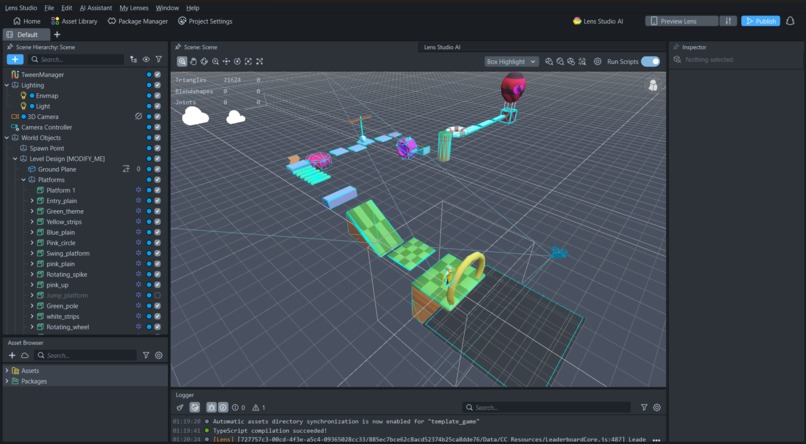Image resolution: width=806 pixels, height=444 pixels.
Task: Toggle the Run Scripts switch
Action: tap(650, 62)
